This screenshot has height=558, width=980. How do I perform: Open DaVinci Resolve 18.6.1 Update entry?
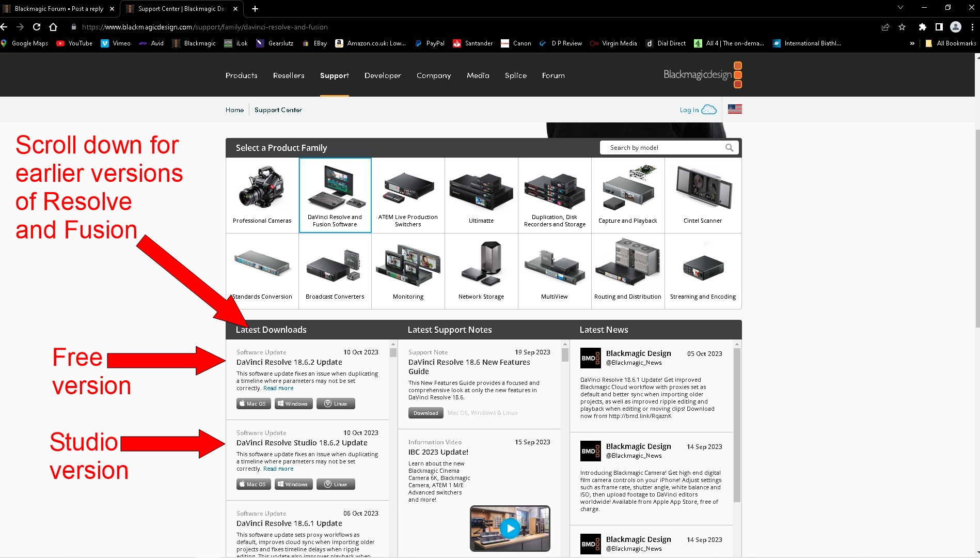coord(289,523)
